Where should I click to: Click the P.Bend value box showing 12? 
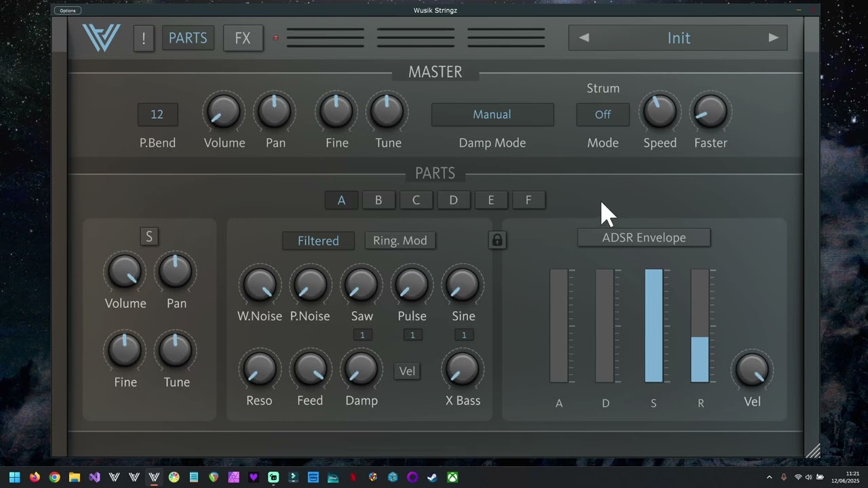tap(157, 115)
